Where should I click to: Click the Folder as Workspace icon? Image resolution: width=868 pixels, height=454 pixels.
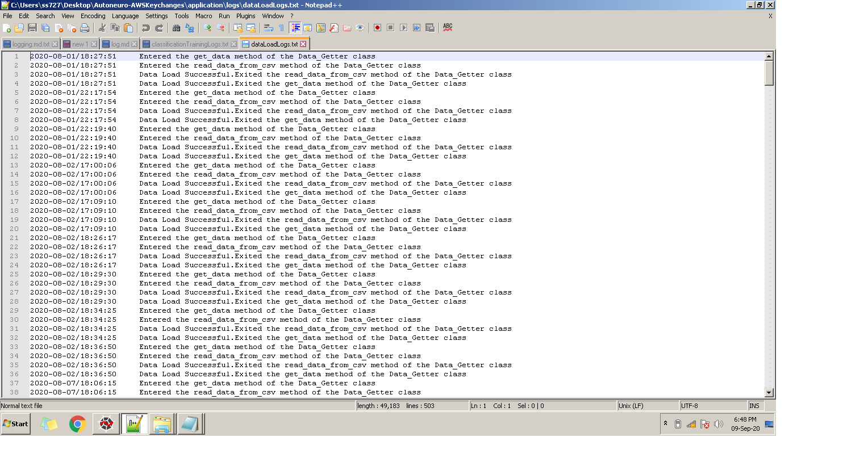point(347,27)
